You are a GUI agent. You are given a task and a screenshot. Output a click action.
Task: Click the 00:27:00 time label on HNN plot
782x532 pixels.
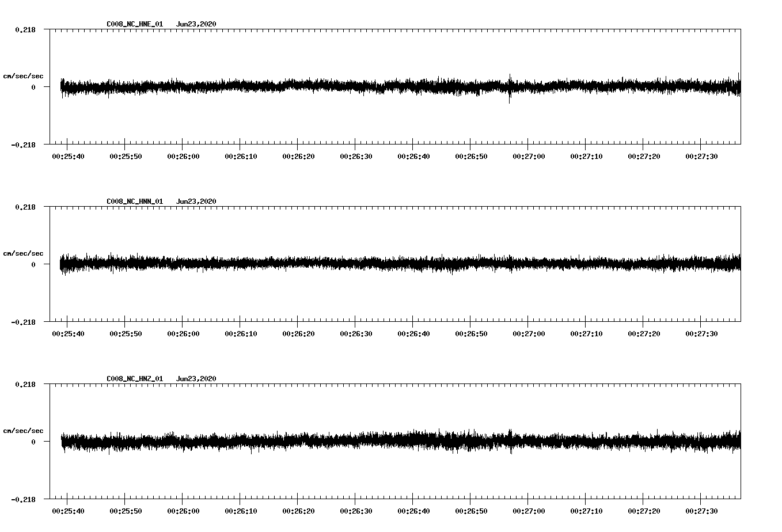click(529, 334)
